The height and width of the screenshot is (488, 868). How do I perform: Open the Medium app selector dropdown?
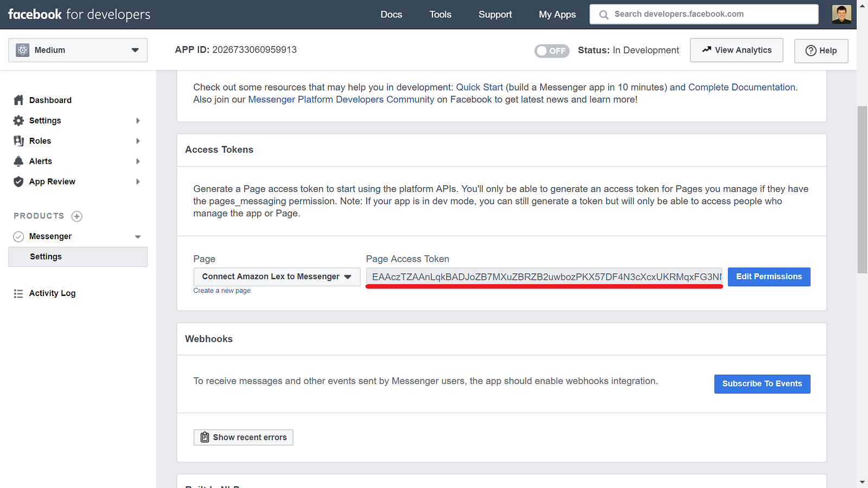pos(78,50)
